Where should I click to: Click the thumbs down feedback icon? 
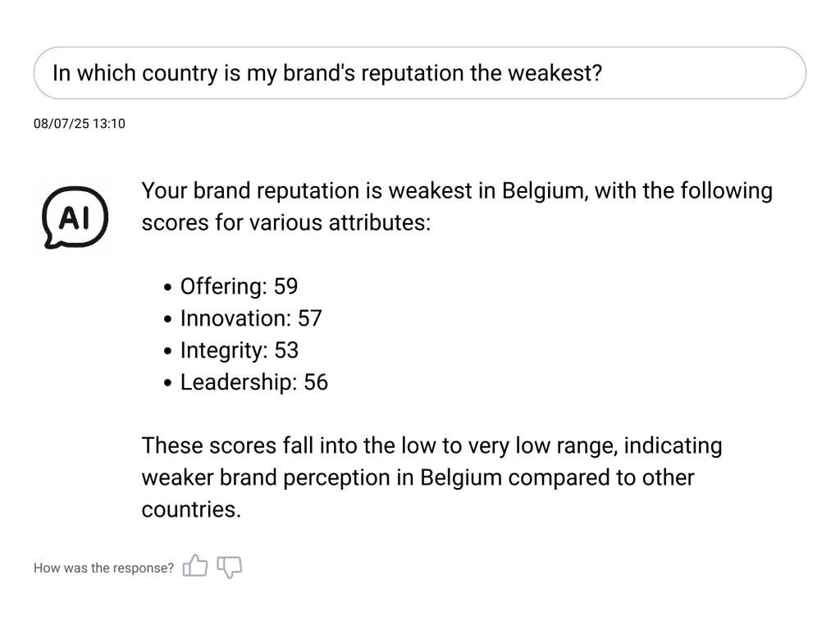click(x=230, y=566)
